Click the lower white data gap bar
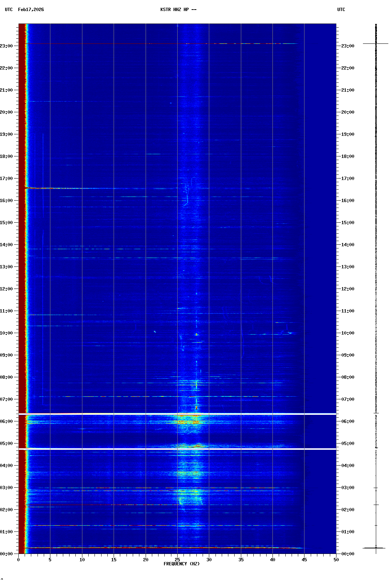The height and width of the screenshot is (583, 392). [177, 449]
